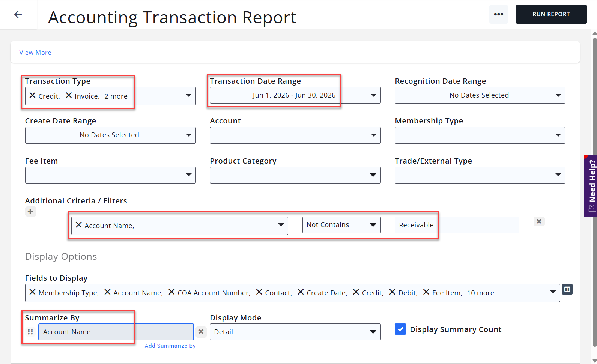
Task: Expand the Fields to Display dropdown arrow
Action: coord(553,292)
